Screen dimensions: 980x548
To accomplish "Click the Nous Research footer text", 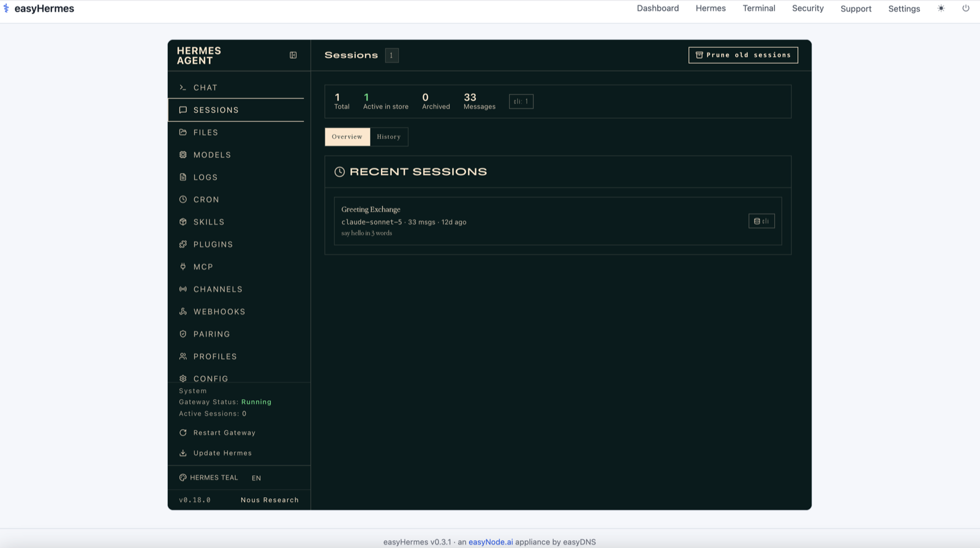I will pyautogui.click(x=269, y=500).
